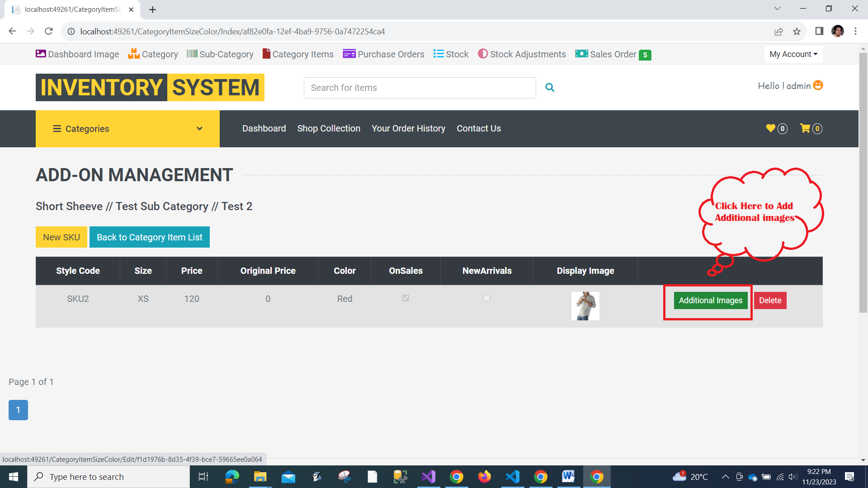Screen dimensions: 868x488
Task: Click the Additional Images button
Action: 710,300
